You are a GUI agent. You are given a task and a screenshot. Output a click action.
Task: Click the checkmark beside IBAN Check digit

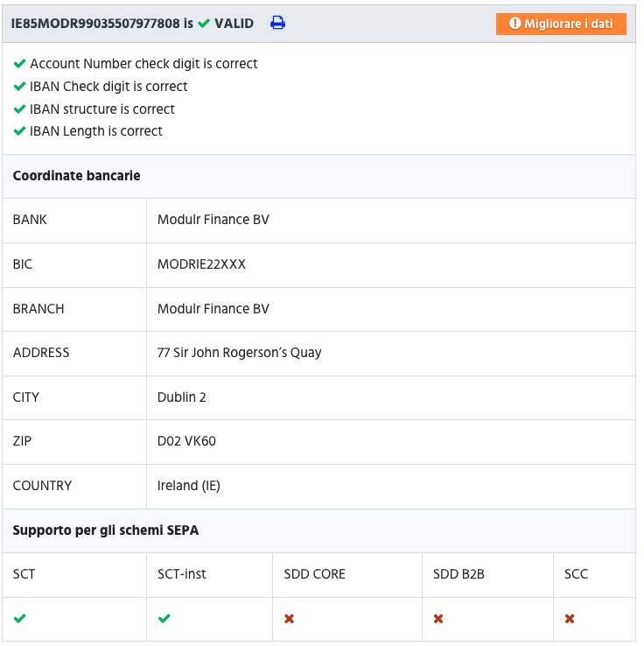click(19, 87)
